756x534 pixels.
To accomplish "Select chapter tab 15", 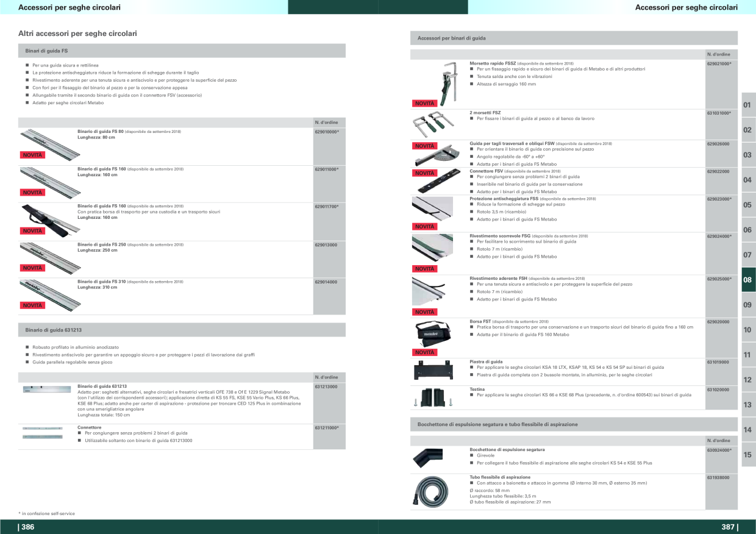I will tap(747, 455).
